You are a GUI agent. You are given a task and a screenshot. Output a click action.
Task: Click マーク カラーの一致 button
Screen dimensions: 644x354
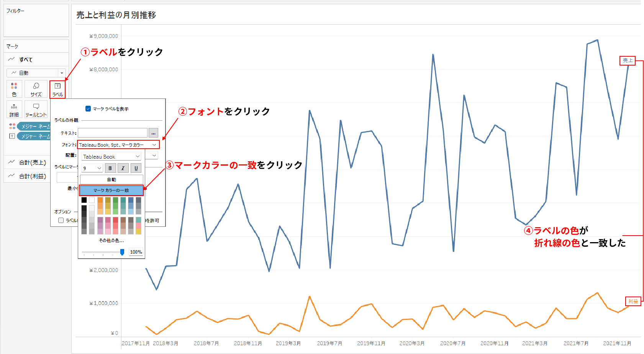click(x=111, y=190)
